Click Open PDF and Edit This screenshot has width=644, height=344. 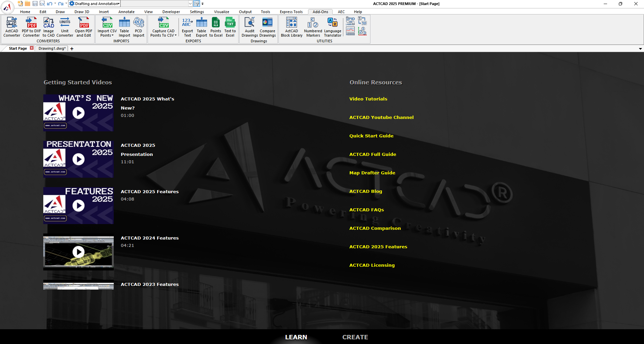tap(84, 27)
